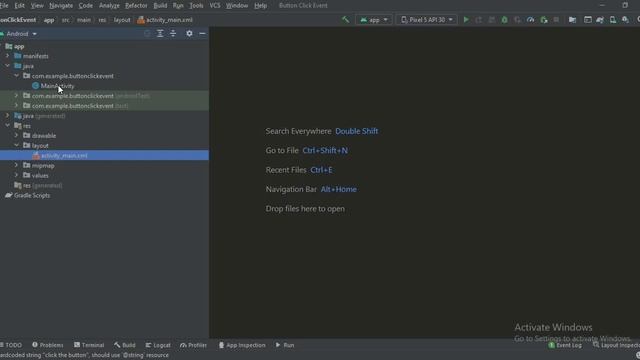Open the TODO tool window

coord(11,345)
